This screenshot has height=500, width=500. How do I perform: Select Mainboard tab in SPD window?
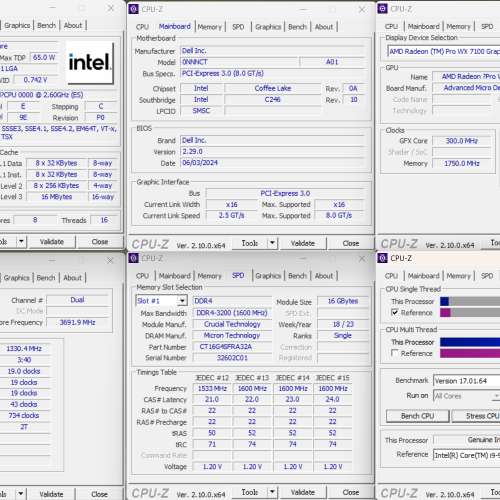175,276
